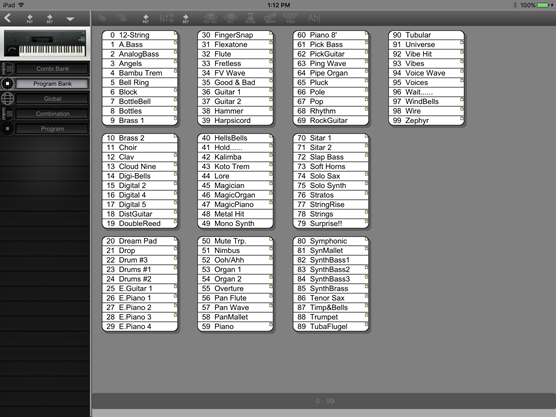The image size is (556, 417).
Task: Select program 42 Kalimba
Action: pos(235,157)
